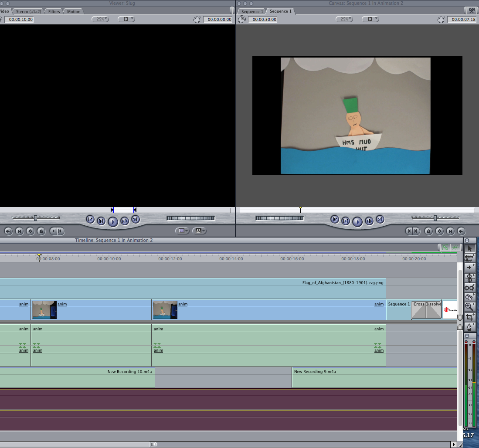Screen dimensions: 479x448
Task: Open Generator pop-up menu in Viewer
Action: pyautogui.click(x=200, y=231)
